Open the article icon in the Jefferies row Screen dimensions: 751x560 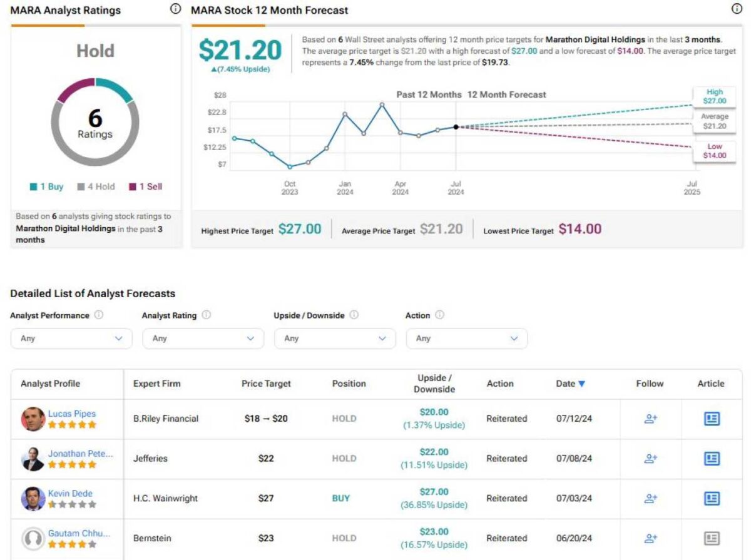tap(712, 459)
